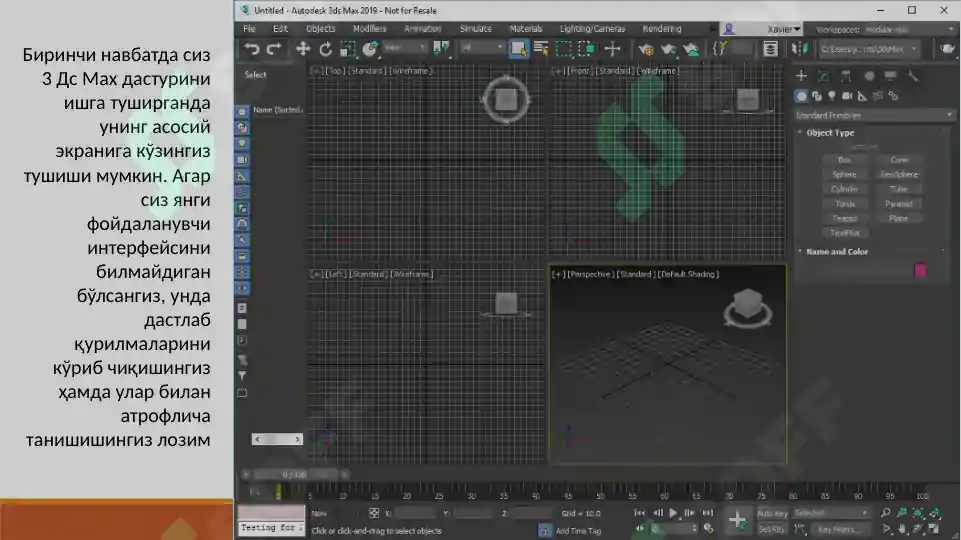Open the Workspaces dropdown
The height and width of the screenshot is (540, 961).
pos(910,29)
